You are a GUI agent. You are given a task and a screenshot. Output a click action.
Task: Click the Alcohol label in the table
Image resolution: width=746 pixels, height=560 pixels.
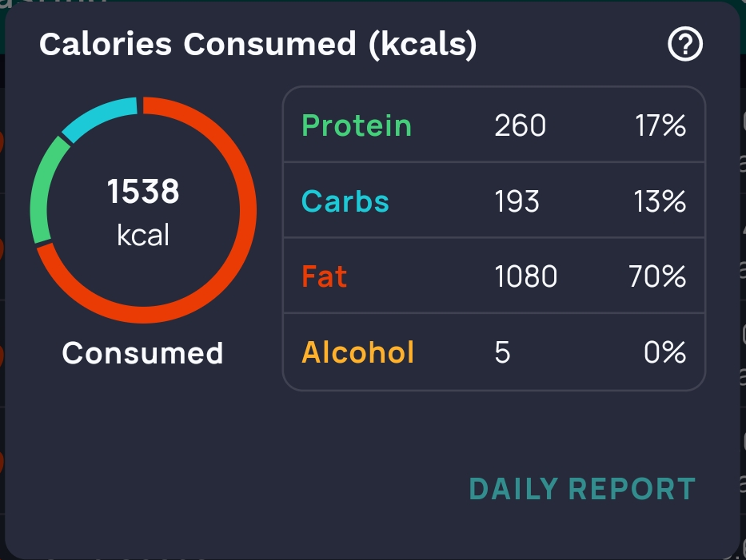point(358,352)
